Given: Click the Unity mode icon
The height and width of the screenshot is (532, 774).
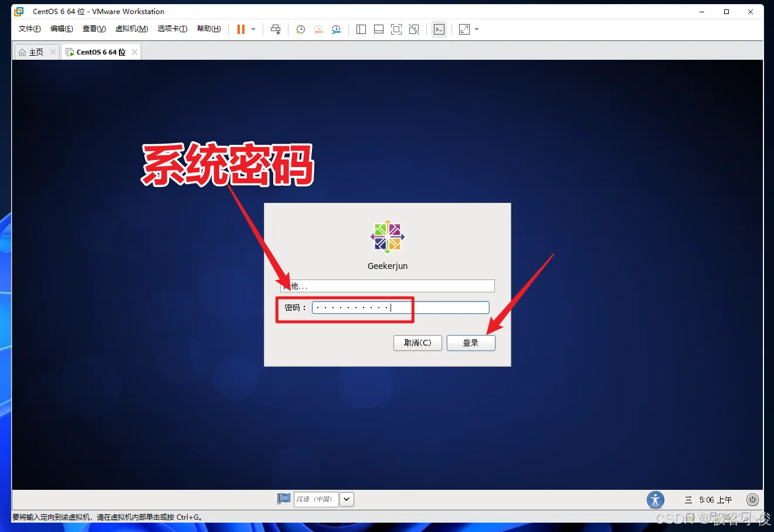Looking at the screenshot, I should coord(414,29).
